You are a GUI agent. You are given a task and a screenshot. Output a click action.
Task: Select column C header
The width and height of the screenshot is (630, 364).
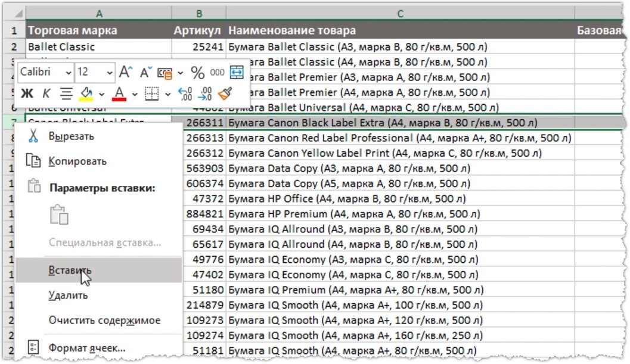click(400, 14)
